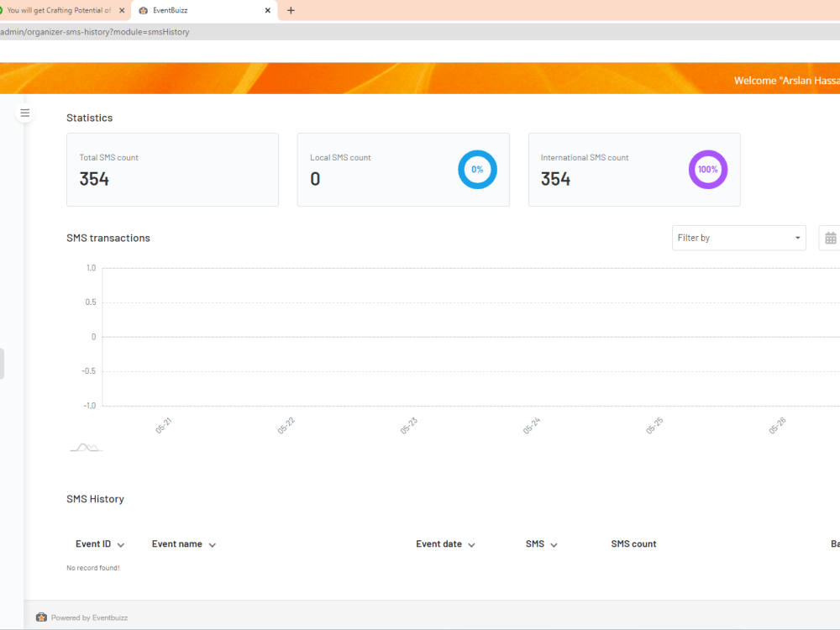The width and height of the screenshot is (840, 630).
Task: Click the SMS count column header
Action: coord(633,543)
